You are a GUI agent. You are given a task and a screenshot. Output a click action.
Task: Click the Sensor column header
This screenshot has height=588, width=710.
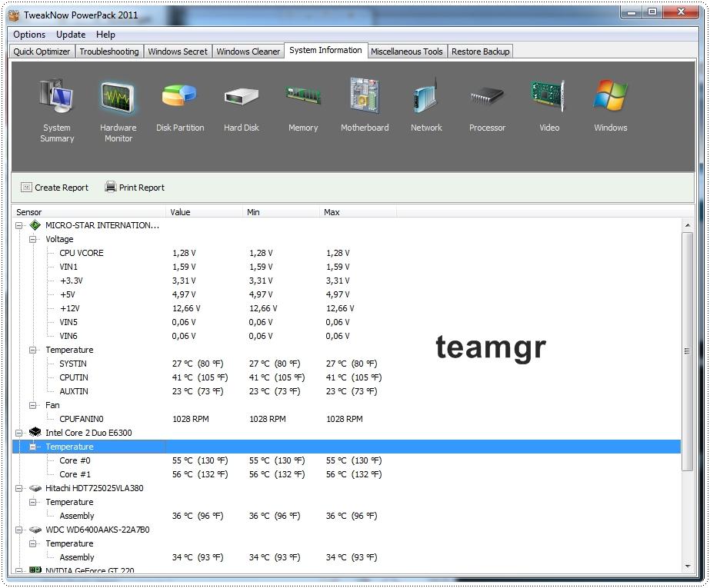click(90, 211)
